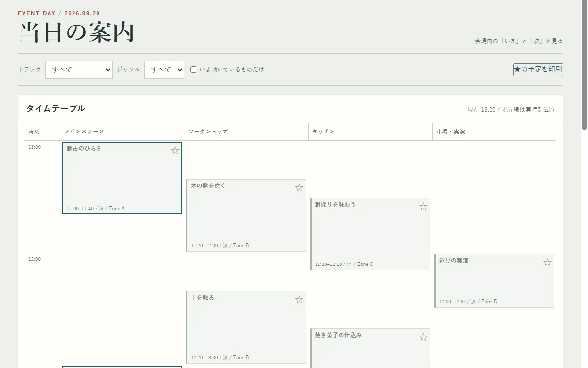Open the 朝採りを味わう event card
588x368 pixels.
point(370,234)
